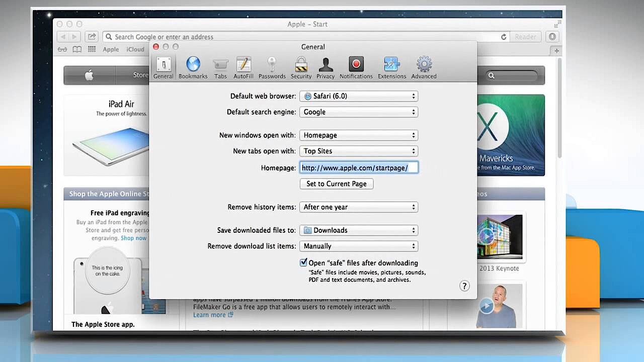The height and width of the screenshot is (362, 644).
Task: Enter full screen with the arrows icon
Action: (x=557, y=24)
